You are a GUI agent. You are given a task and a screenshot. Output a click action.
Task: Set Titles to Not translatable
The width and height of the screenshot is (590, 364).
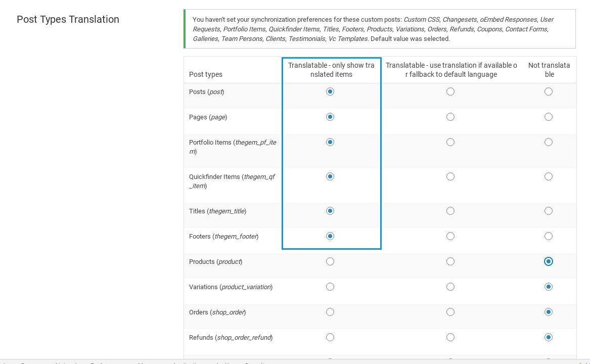[x=549, y=211]
